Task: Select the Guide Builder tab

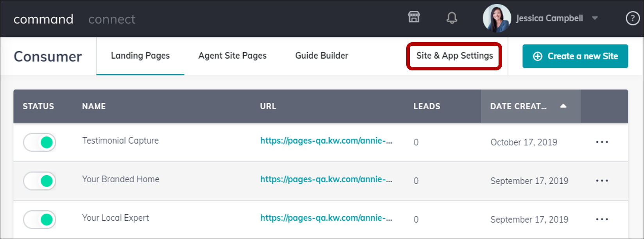Action: coord(321,56)
